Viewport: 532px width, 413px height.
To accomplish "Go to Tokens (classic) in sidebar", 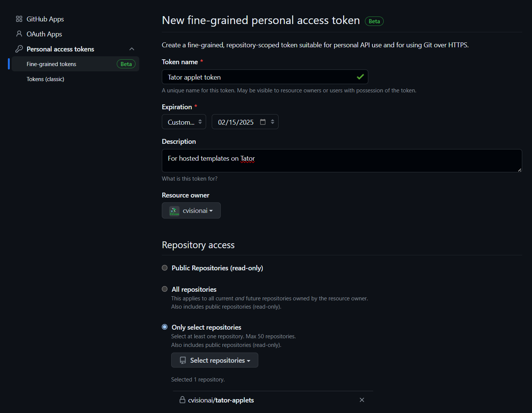I will [x=45, y=79].
